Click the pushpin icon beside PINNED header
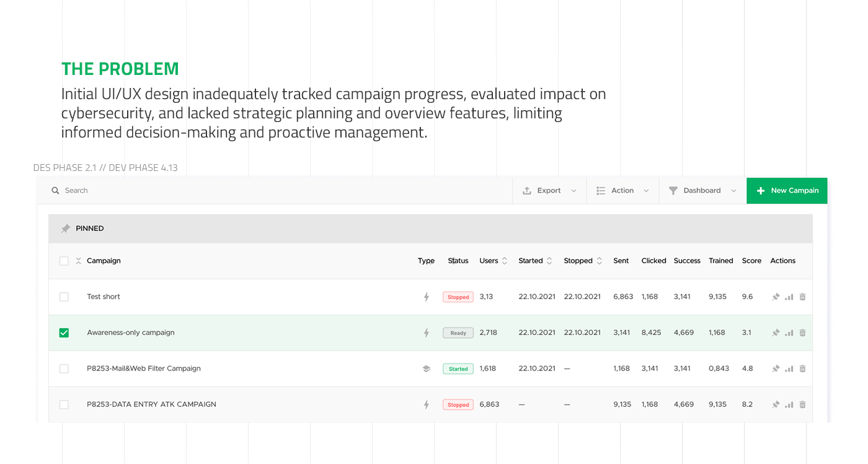Viewport: 868px width, 464px height. pos(65,229)
